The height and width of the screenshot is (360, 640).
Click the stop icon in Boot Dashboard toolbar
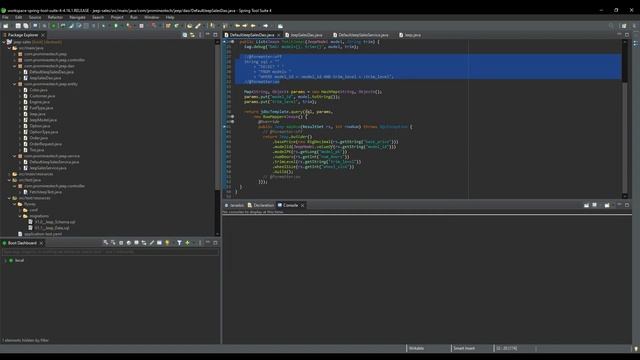[121, 243]
